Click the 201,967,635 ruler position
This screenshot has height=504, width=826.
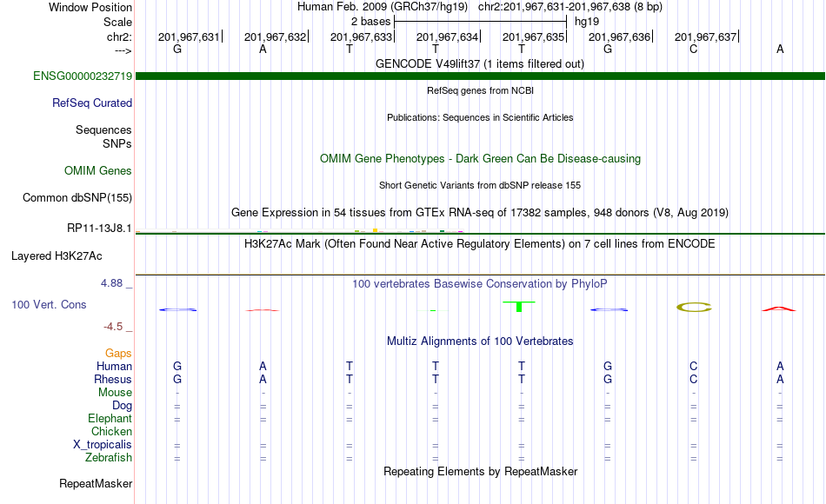(534, 36)
